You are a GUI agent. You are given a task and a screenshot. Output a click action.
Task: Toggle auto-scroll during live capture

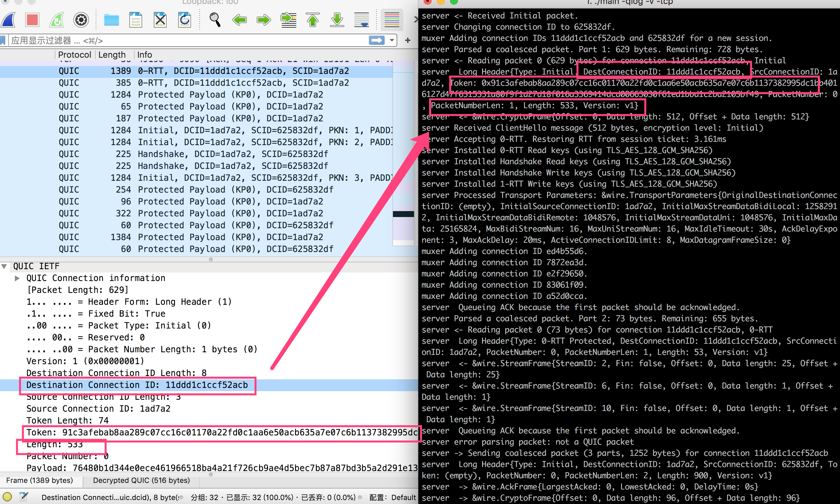click(361, 20)
